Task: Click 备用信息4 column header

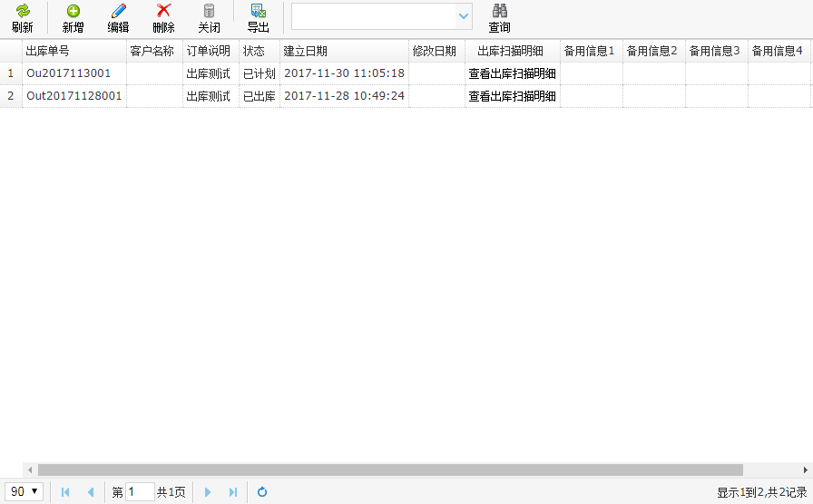Action: click(x=779, y=52)
